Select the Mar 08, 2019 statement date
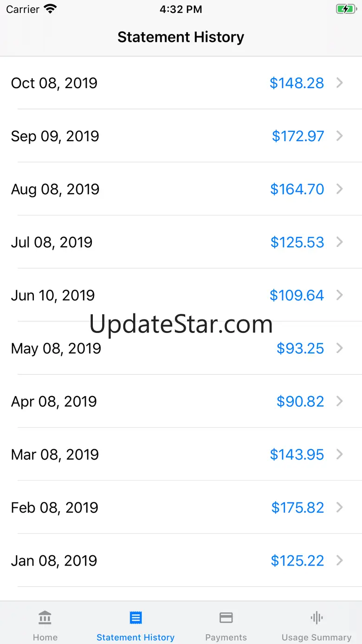The height and width of the screenshot is (644, 362). click(x=55, y=454)
